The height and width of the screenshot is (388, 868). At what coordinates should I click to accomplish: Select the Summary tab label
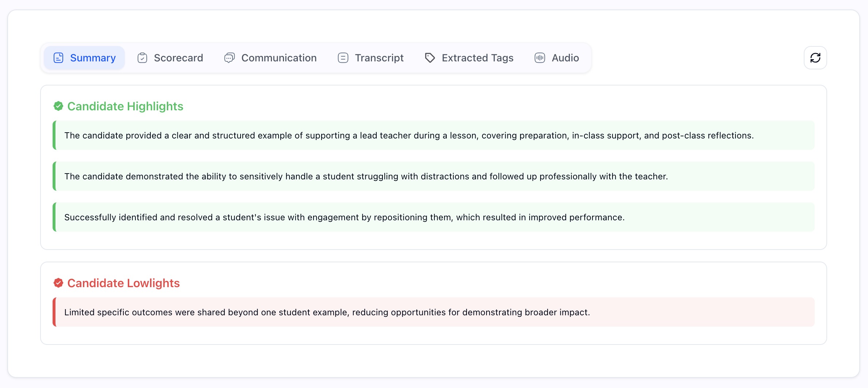(93, 58)
